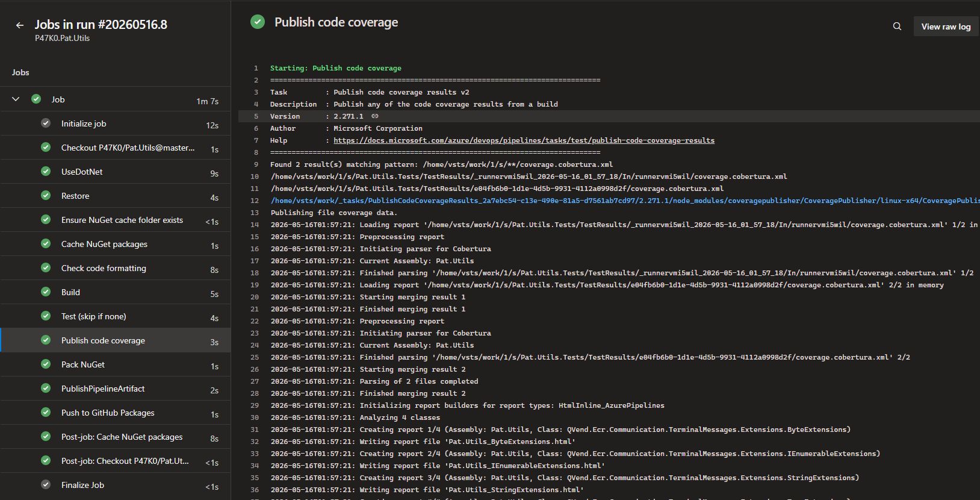980x500 pixels.
Task: Open the Microsoft docs help link
Action: point(524,140)
